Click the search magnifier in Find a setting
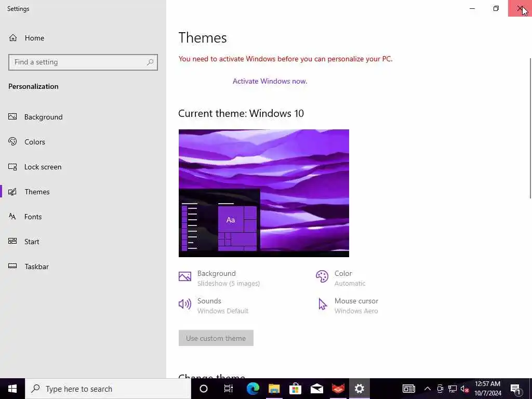 pyautogui.click(x=150, y=62)
